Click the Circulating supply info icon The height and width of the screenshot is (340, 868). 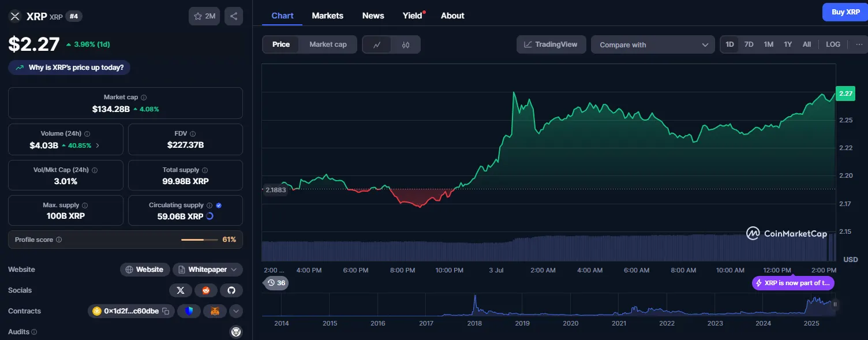coord(209,206)
